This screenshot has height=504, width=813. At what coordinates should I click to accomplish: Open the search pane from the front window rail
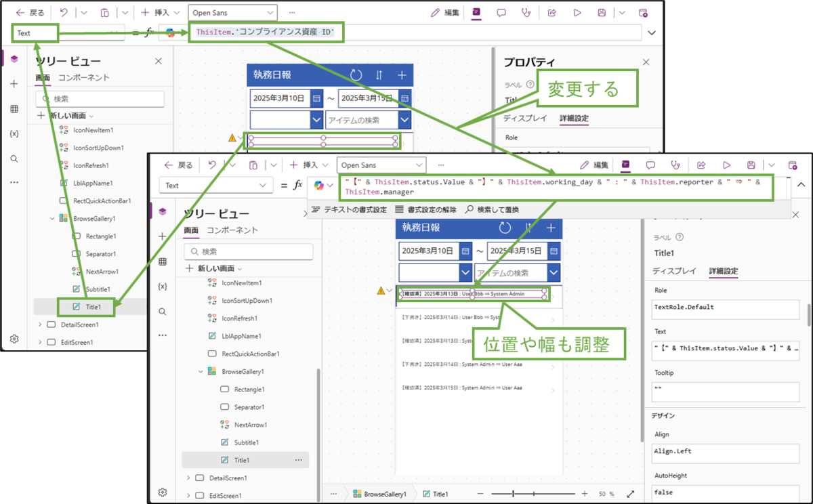[162, 312]
